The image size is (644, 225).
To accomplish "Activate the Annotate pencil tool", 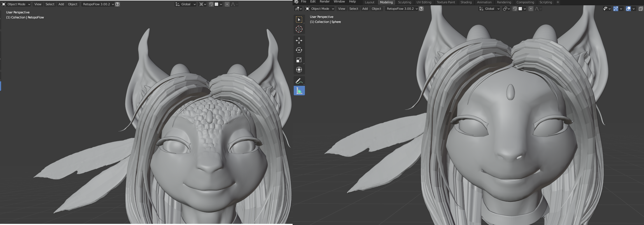I will coord(299,81).
